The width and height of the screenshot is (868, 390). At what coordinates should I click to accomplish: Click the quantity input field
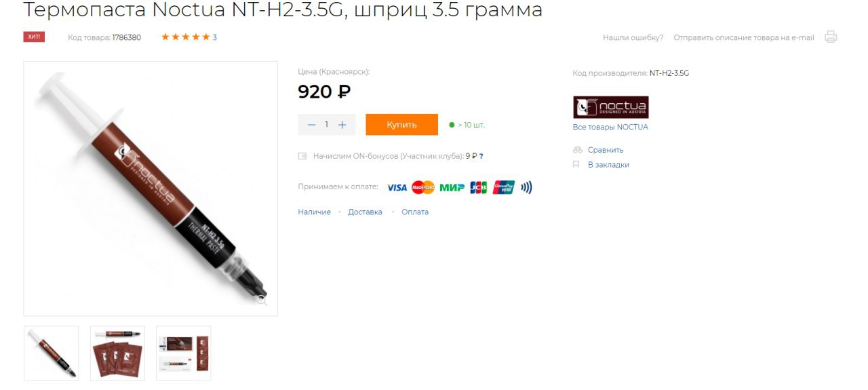click(327, 125)
